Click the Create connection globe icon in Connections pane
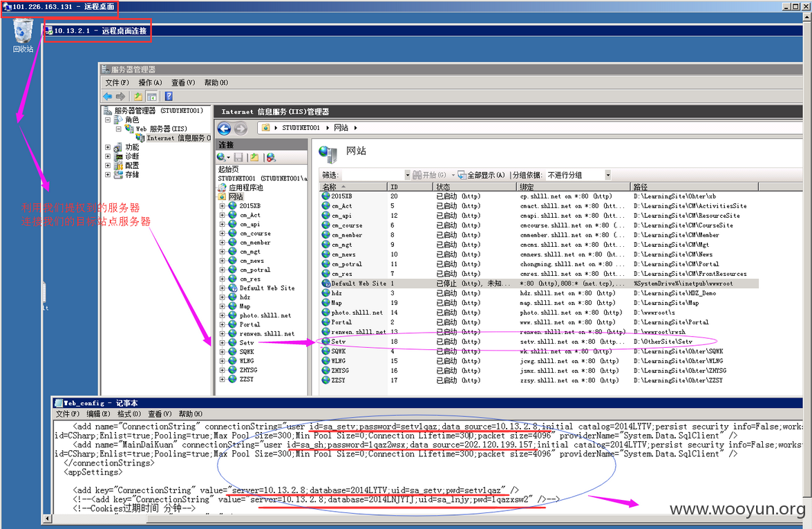 coord(222,157)
